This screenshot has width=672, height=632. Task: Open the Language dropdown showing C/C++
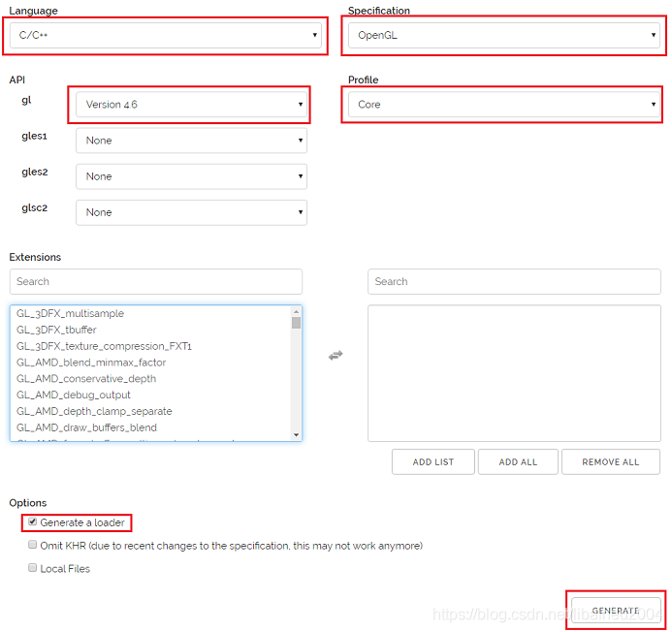click(166, 35)
